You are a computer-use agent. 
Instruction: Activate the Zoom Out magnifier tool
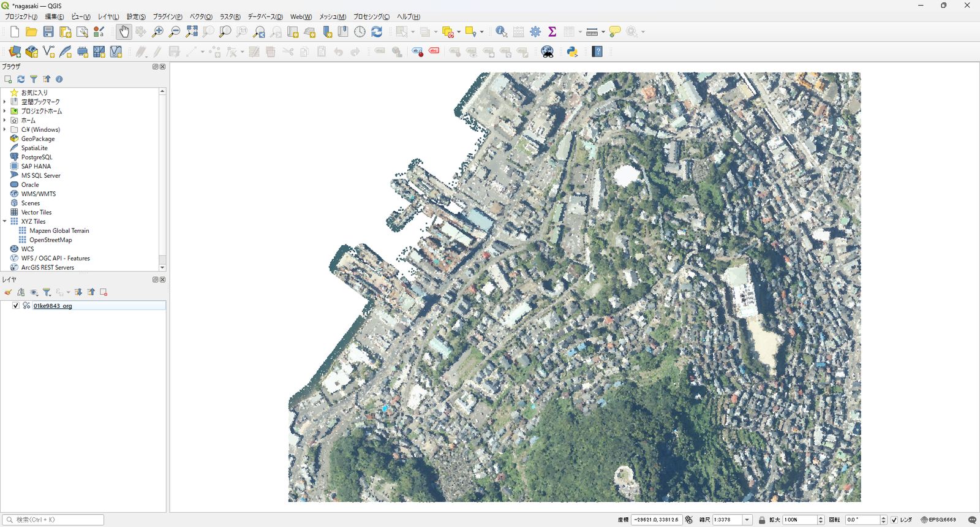(175, 32)
